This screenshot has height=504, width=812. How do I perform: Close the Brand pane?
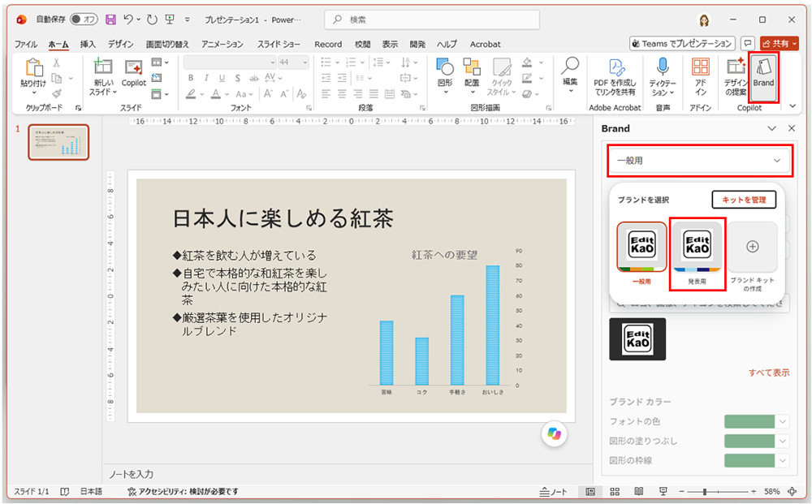click(x=791, y=128)
